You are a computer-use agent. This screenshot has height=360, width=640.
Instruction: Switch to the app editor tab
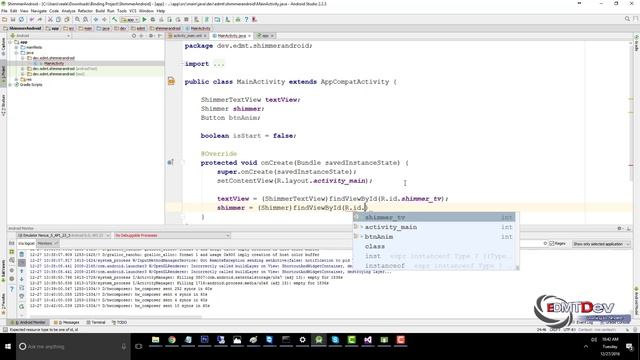click(x=266, y=36)
